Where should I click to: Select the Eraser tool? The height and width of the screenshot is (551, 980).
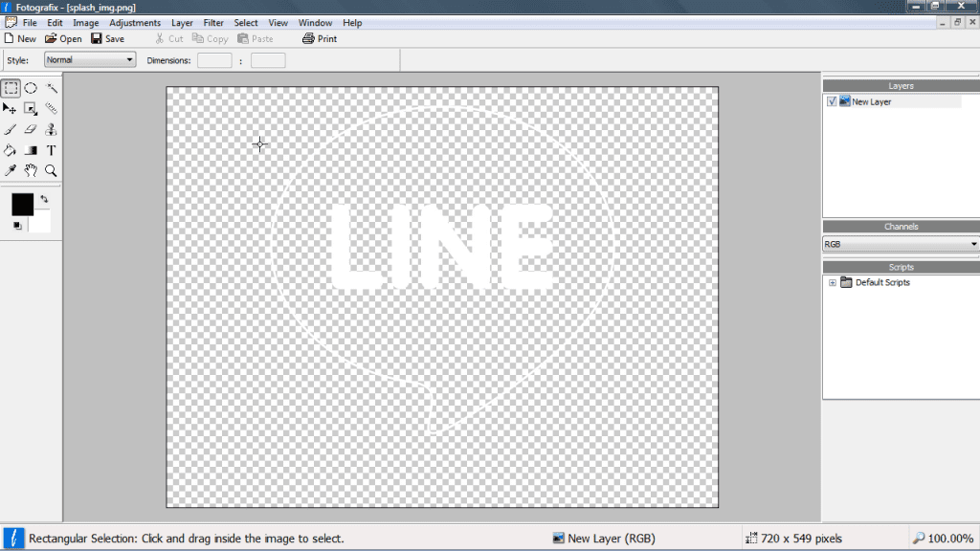tap(31, 129)
